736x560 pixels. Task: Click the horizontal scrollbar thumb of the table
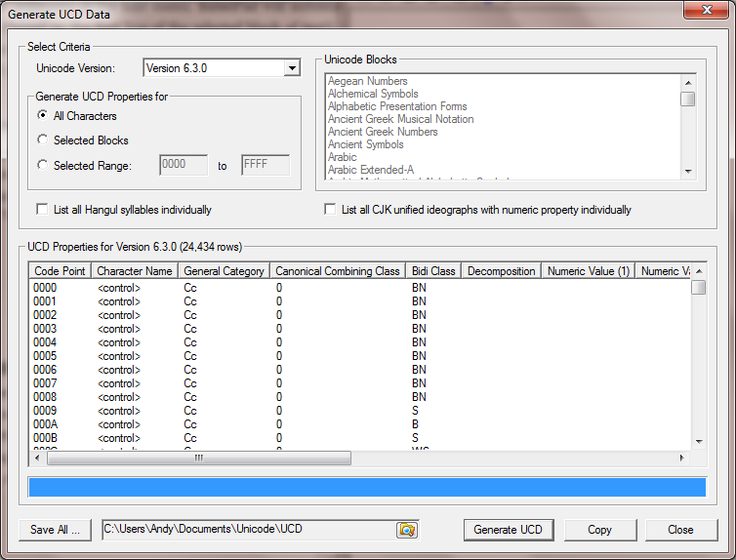click(199, 458)
